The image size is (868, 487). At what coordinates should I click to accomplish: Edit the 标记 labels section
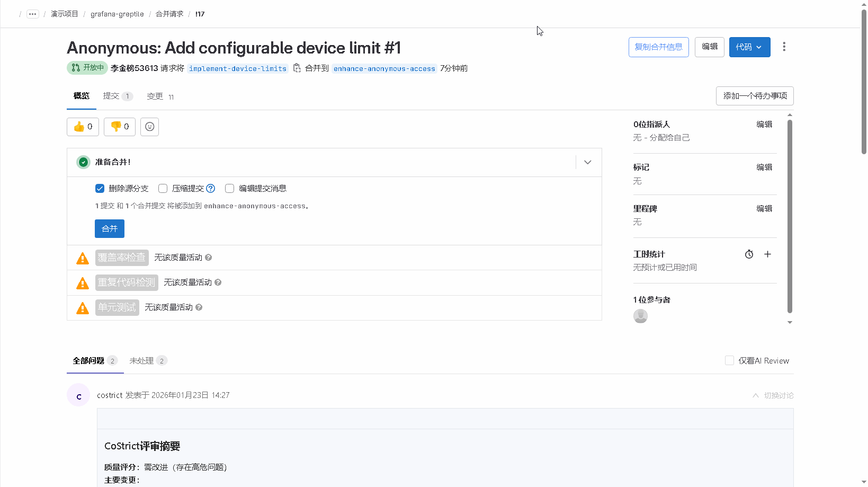point(764,167)
